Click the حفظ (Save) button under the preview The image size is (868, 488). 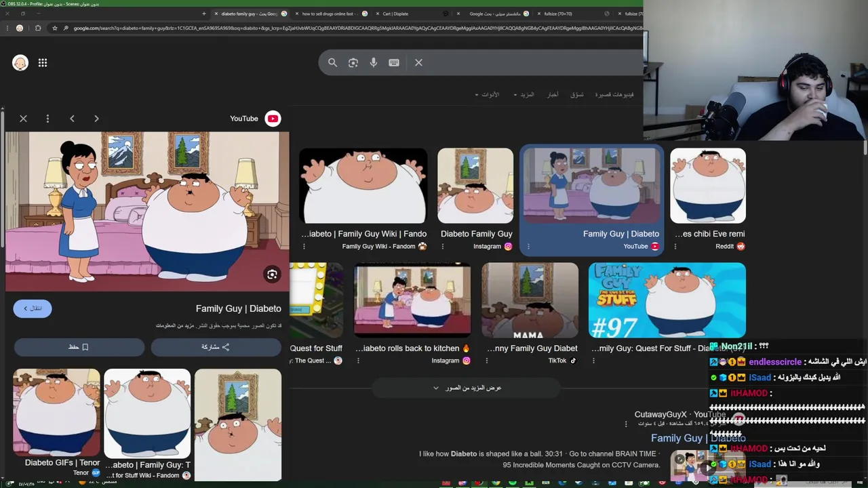[x=79, y=347]
